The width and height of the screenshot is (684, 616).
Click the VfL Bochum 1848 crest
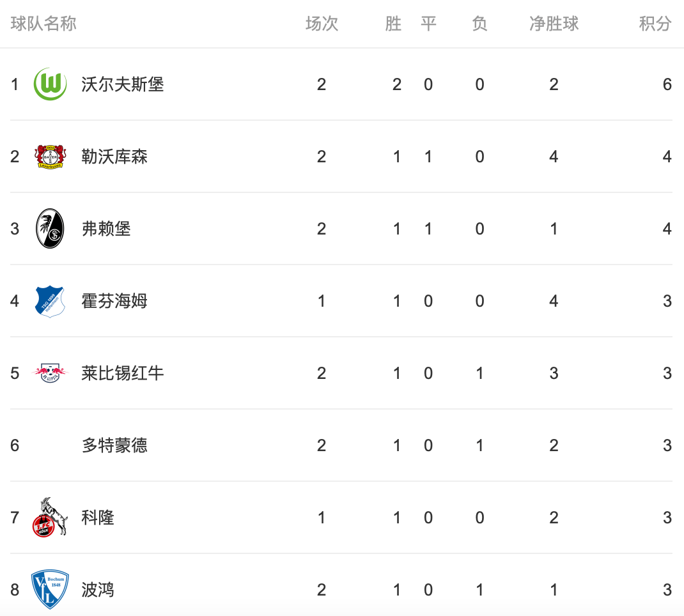pyautogui.click(x=50, y=589)
